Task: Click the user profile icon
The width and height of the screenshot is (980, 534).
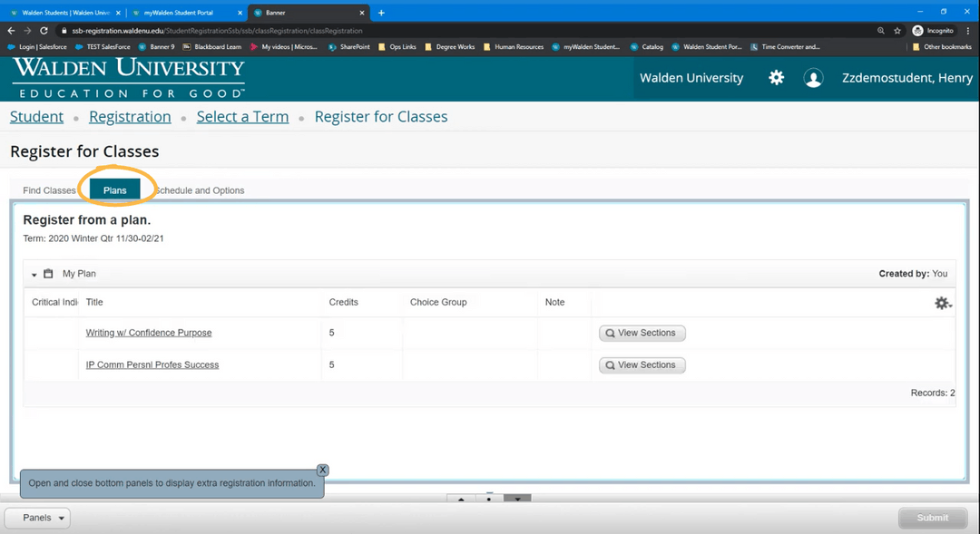Action: [813, 78]
